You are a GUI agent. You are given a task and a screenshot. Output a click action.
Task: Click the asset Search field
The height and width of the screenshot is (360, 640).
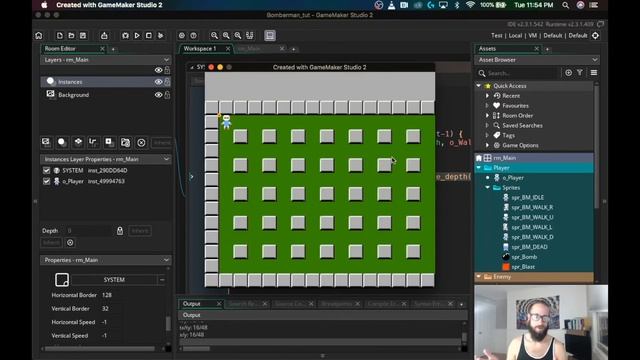click(518, 73)
